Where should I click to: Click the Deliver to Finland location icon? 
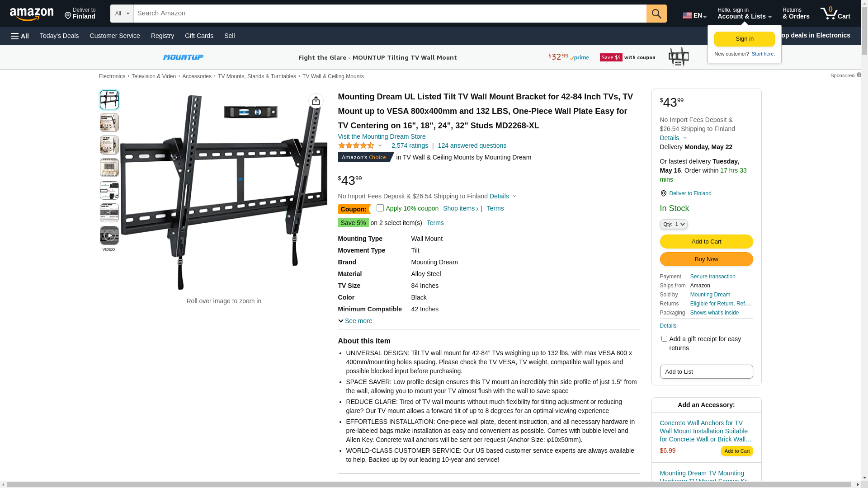pyautogui.click(x=663, y=193)
